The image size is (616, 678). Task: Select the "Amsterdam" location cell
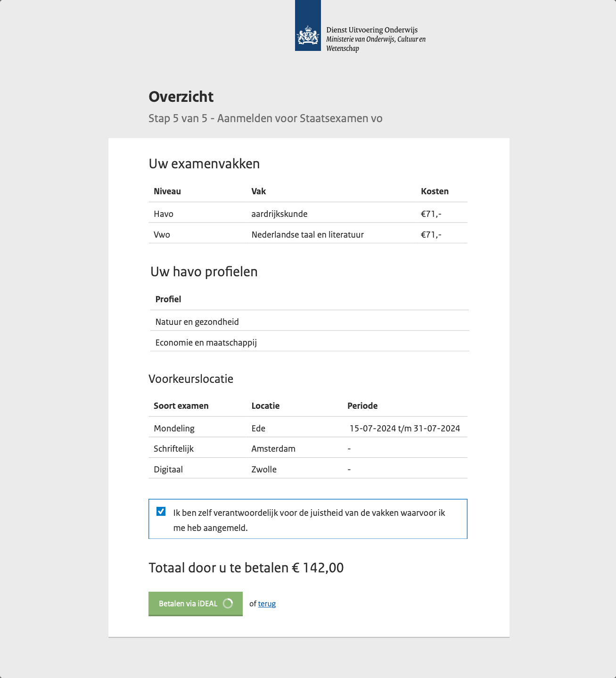coord(273,449)
